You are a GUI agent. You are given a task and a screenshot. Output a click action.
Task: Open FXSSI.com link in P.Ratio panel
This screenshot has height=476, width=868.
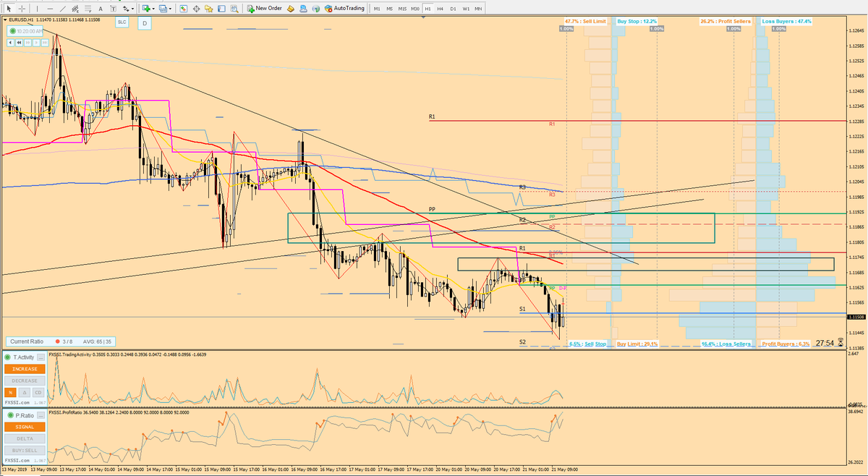pos(17,460)
